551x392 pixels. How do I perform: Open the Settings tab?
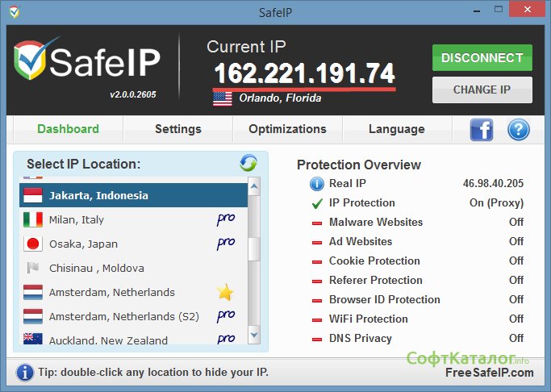[x=177, y=129]
